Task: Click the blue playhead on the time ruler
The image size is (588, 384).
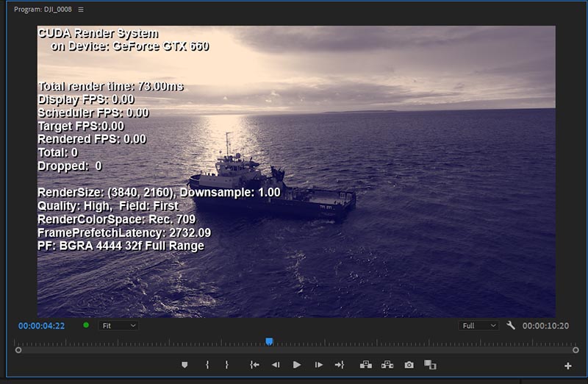Action: click(269, 341)
